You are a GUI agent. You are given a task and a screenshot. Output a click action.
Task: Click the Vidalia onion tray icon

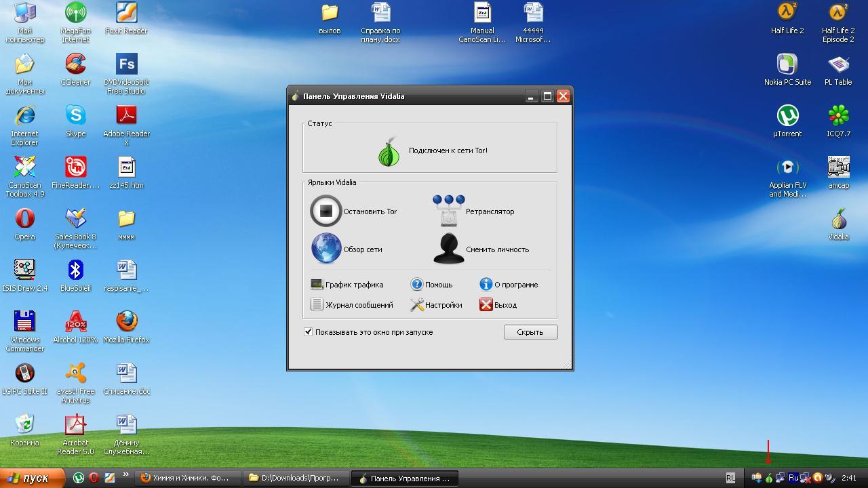coord(768,478)
